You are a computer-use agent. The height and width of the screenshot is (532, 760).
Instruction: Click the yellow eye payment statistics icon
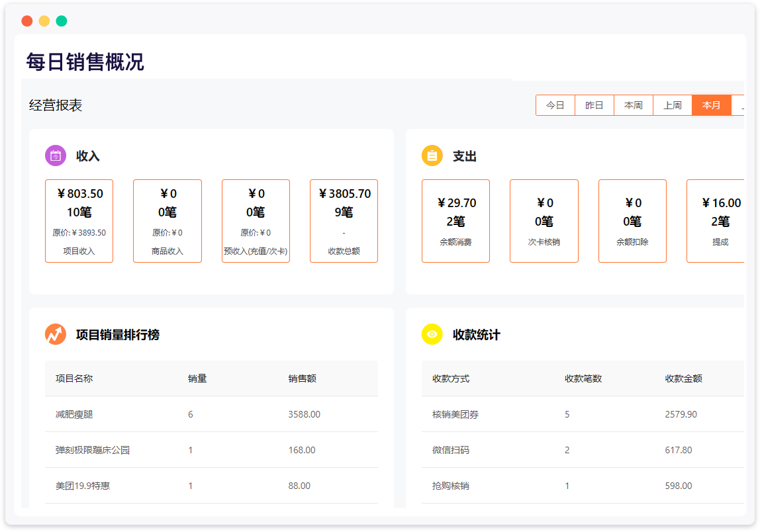coord(432,334)
